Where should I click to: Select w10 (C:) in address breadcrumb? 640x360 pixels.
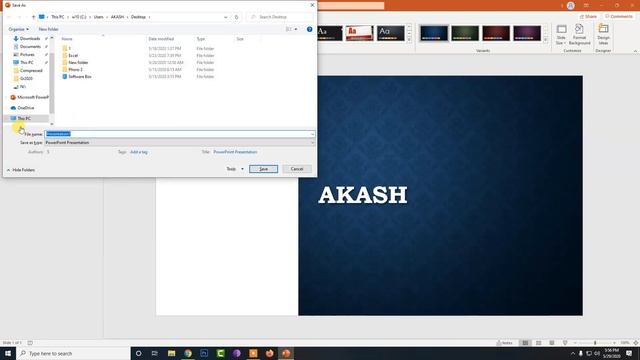click(x=79, y=17)
